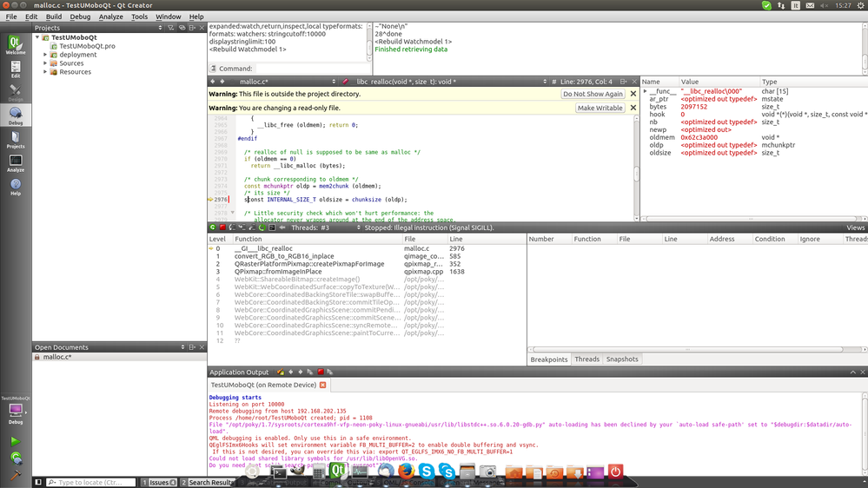Click the green Run button
This screenshot has width=868, height=488.
point(16,441)
